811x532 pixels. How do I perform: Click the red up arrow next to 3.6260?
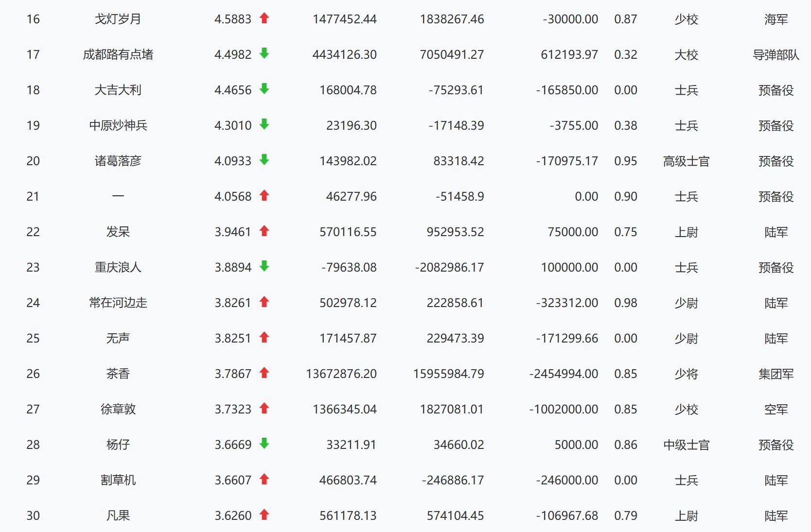(x=264, y=515)
